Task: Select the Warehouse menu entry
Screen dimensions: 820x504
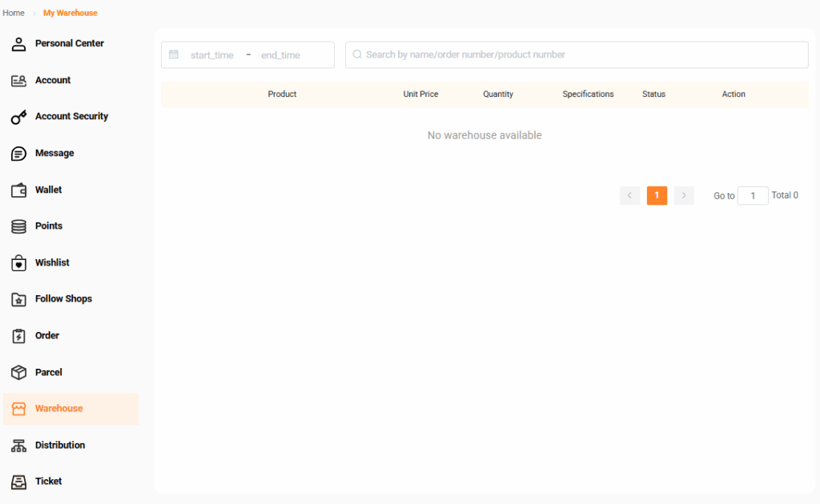Action: pyautogui.click(x=58, y=408)
